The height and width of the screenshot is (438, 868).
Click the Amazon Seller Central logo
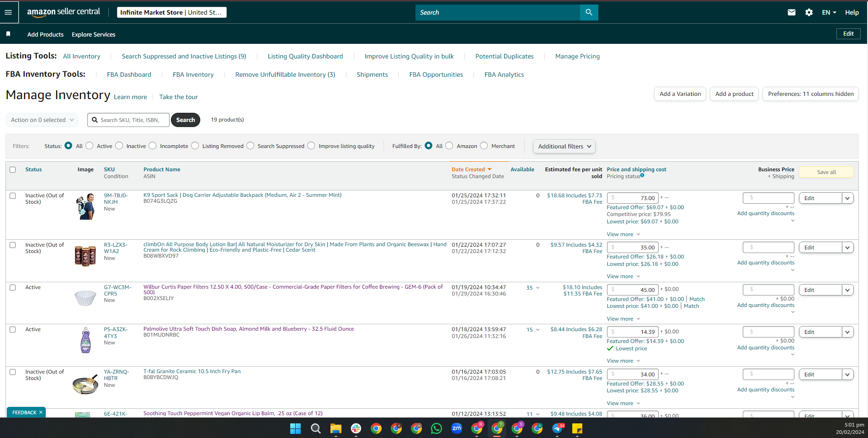click(x=64, y=12)
